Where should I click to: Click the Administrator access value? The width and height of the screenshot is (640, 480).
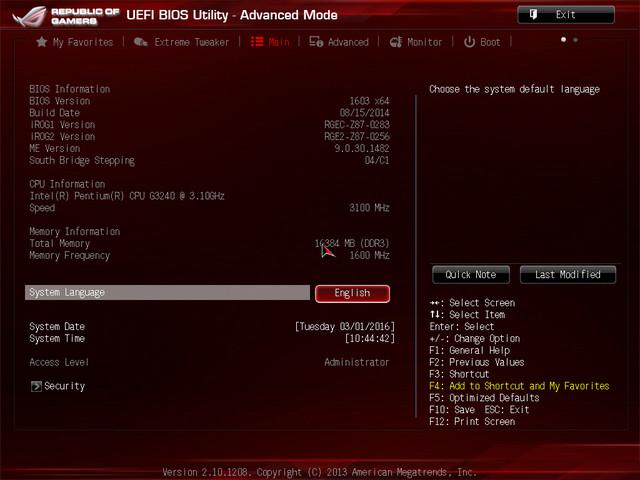357,362
